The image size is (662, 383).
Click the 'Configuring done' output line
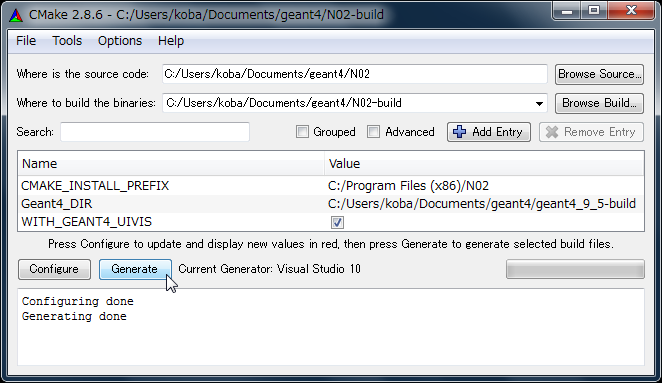[x=78, y=302]
